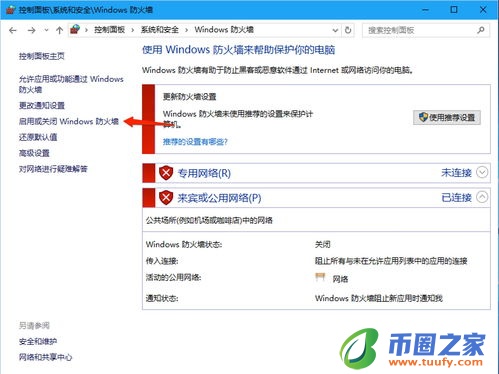Click Windows 防火墙状态 label
The image size is (499, 374).
(184, 245)
